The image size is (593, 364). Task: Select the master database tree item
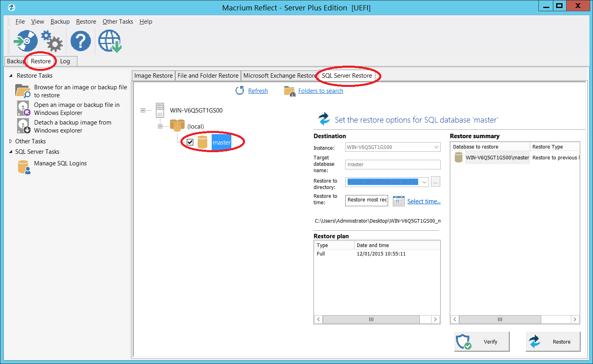pyautogui.click(x=221, y=142)
